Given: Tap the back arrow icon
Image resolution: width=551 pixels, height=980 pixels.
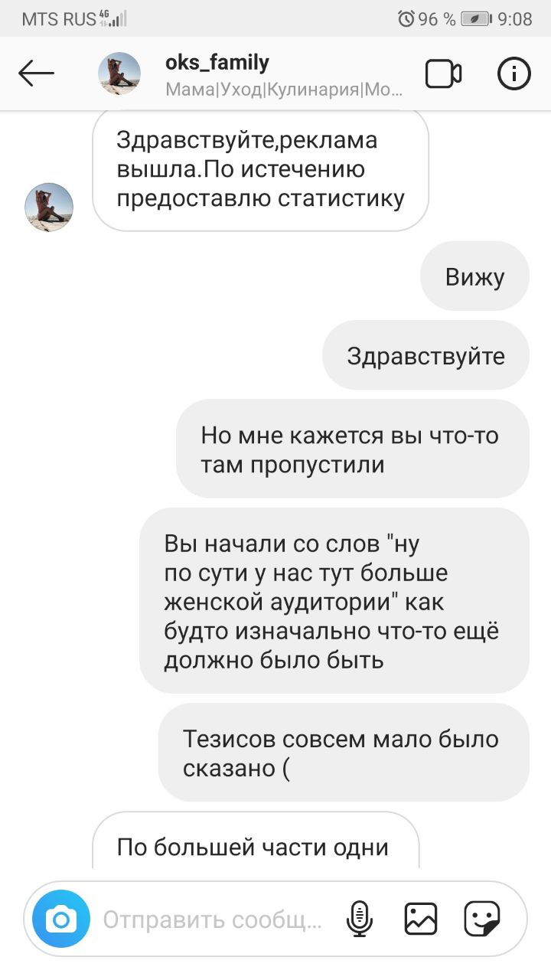Looking at the screenshot, I should pyautogui.click(x=36, y=74).
